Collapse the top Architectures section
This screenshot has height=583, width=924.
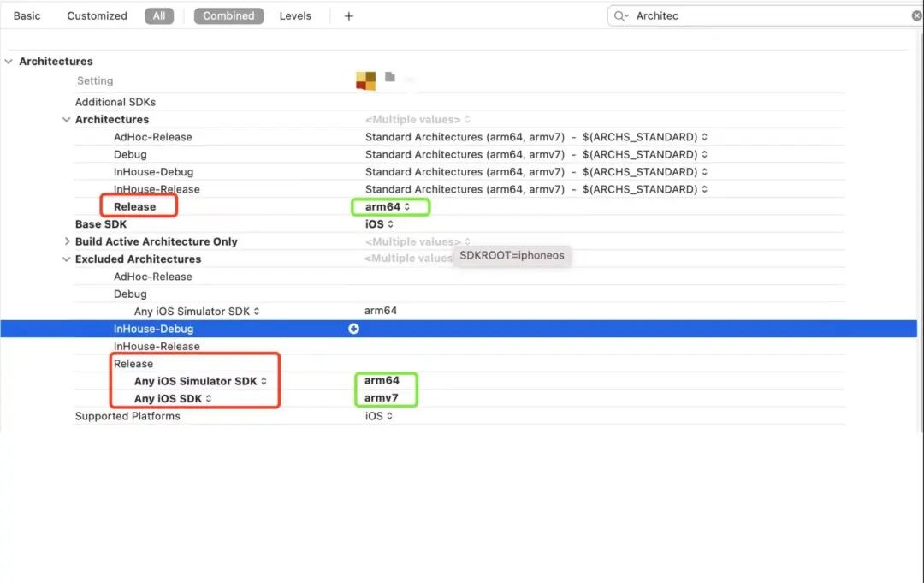tap(9, 62)
